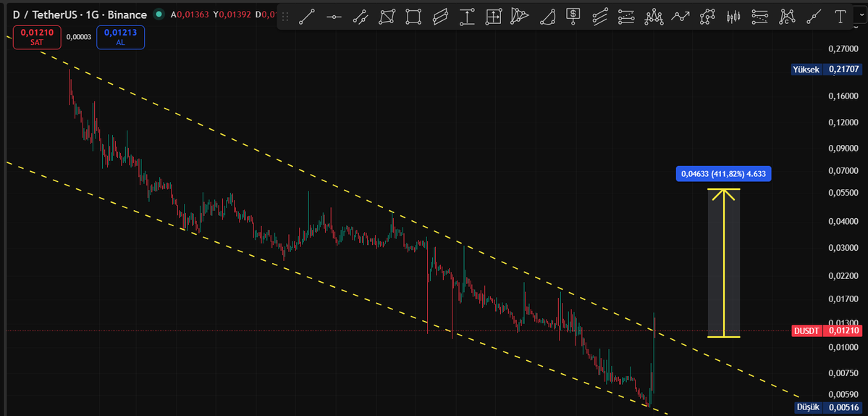Click the 0,00750 price axis label
868x416 pixels.
[x=843, y=373]
